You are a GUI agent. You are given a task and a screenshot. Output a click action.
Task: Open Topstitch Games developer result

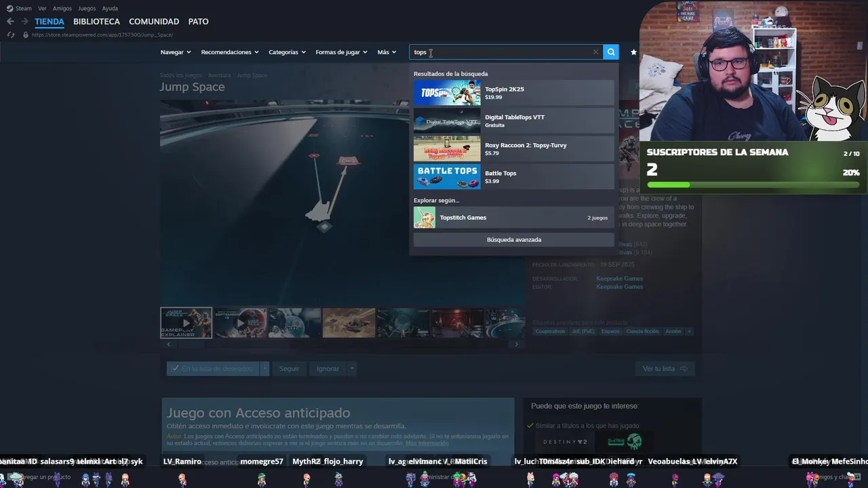[513, 218]
